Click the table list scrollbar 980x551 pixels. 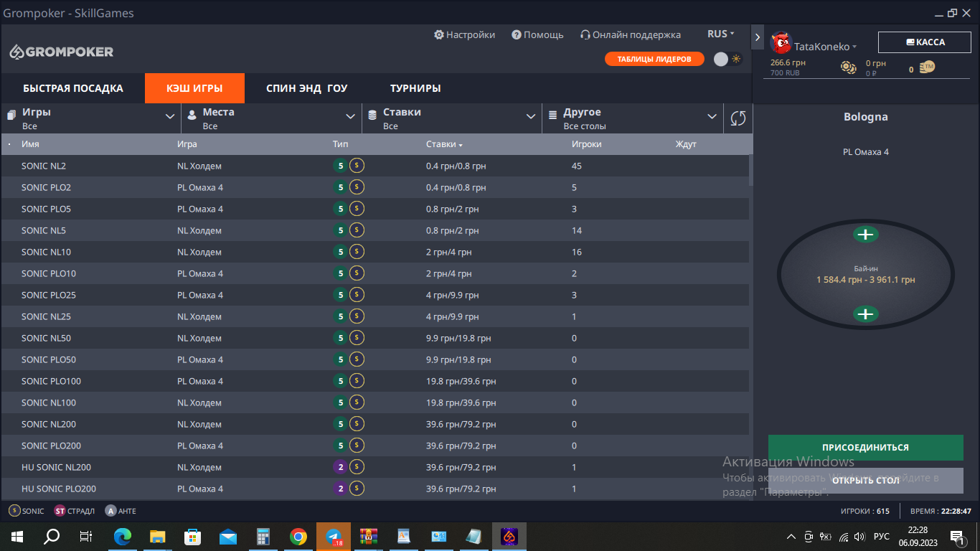tap(750, 170)
